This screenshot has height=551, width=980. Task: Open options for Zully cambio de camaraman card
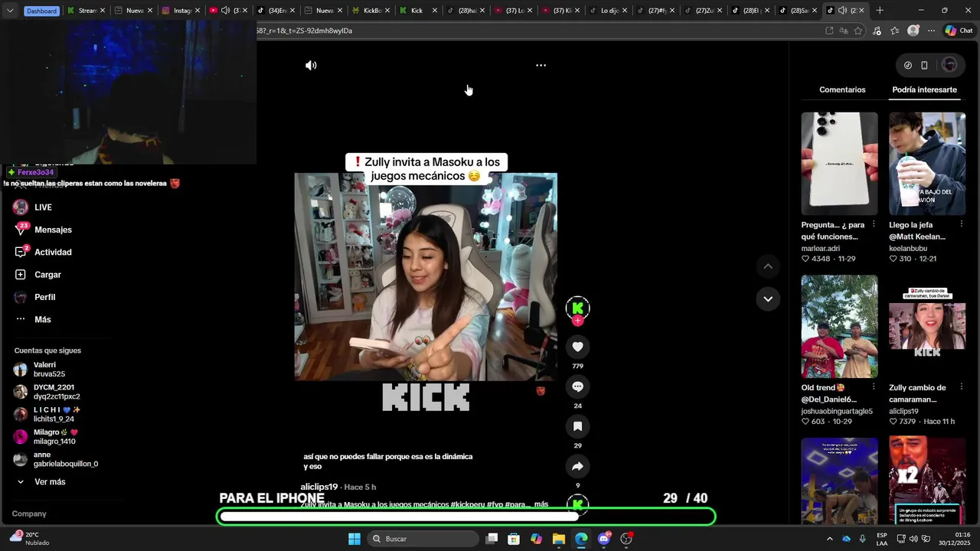click(962, 387)
